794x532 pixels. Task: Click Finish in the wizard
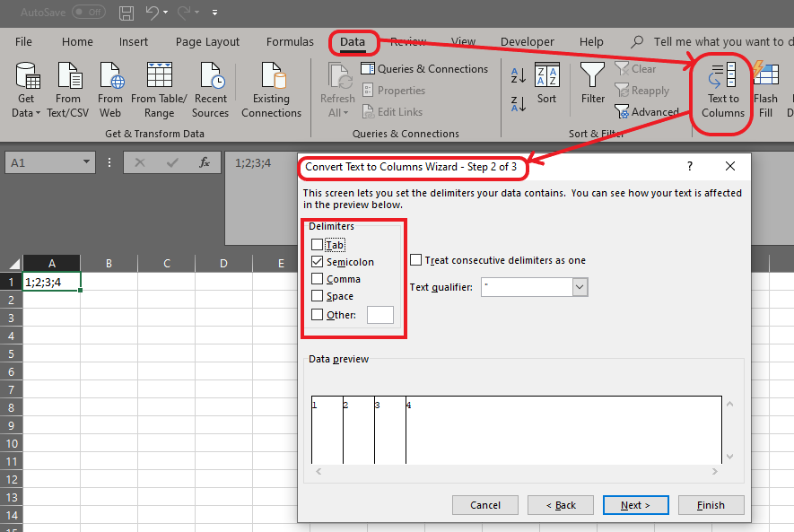tap(711, 505)
